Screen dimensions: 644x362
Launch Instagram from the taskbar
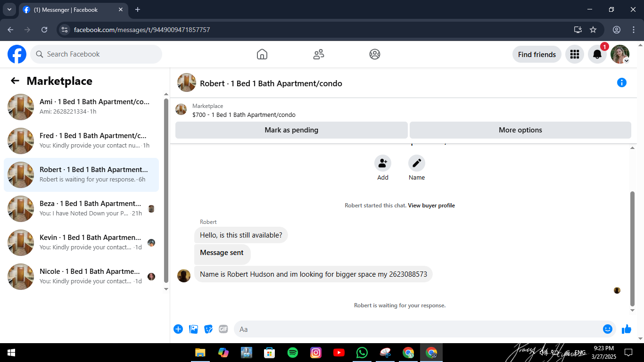tap(316, 353)
